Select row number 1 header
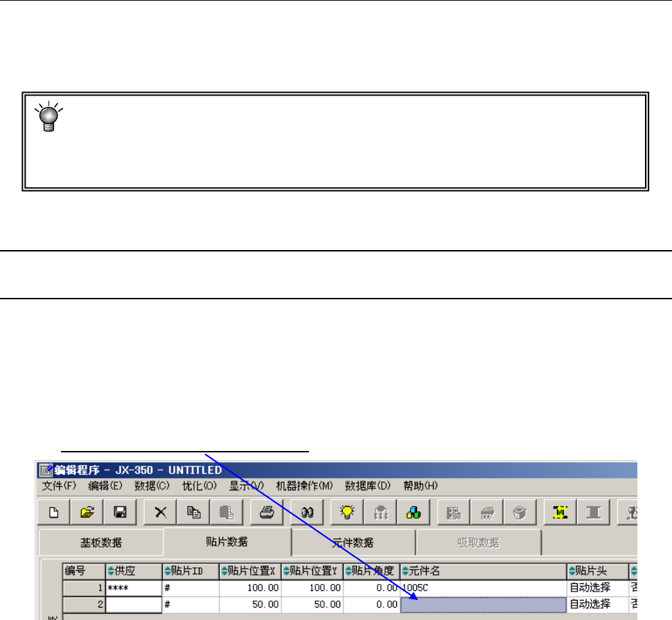Viewport: 672px width, 620px height. tap(84, 588)
